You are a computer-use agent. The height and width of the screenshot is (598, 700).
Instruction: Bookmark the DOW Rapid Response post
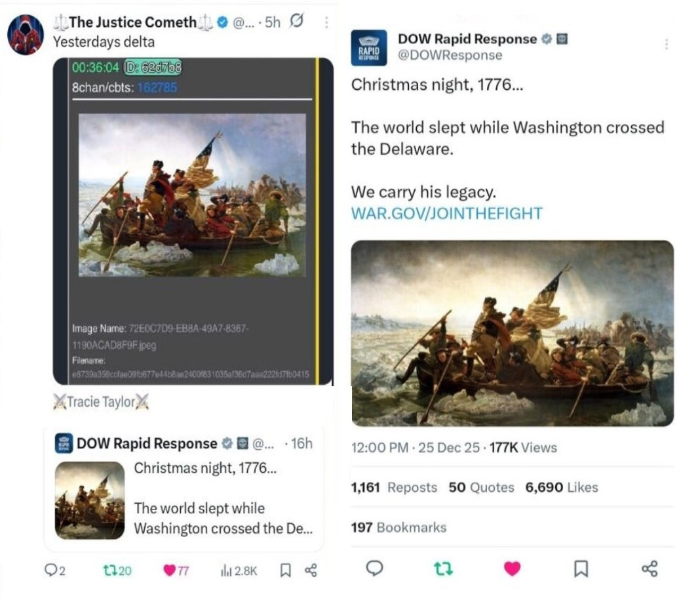click(580, 568)
